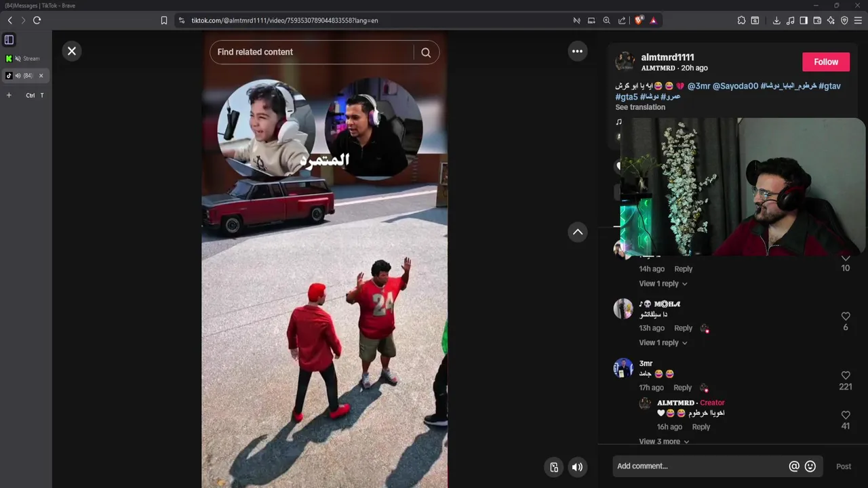Like the MOHA comment with 6 likes
Screen dimensions: 868x488
(x=846, y=317)
